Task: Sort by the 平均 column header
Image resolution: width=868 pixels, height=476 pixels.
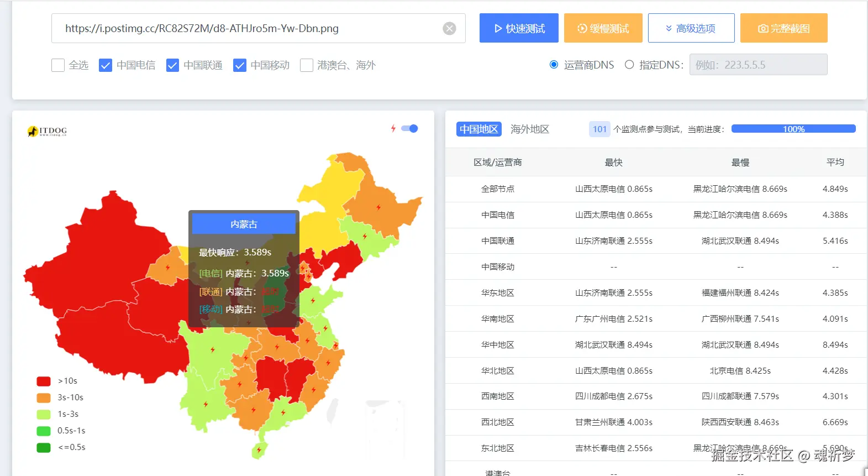Action: point(835,163)
